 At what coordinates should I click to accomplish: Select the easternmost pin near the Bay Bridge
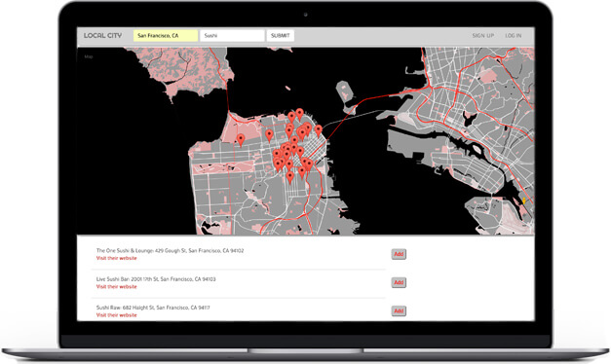tap(319, 130)
